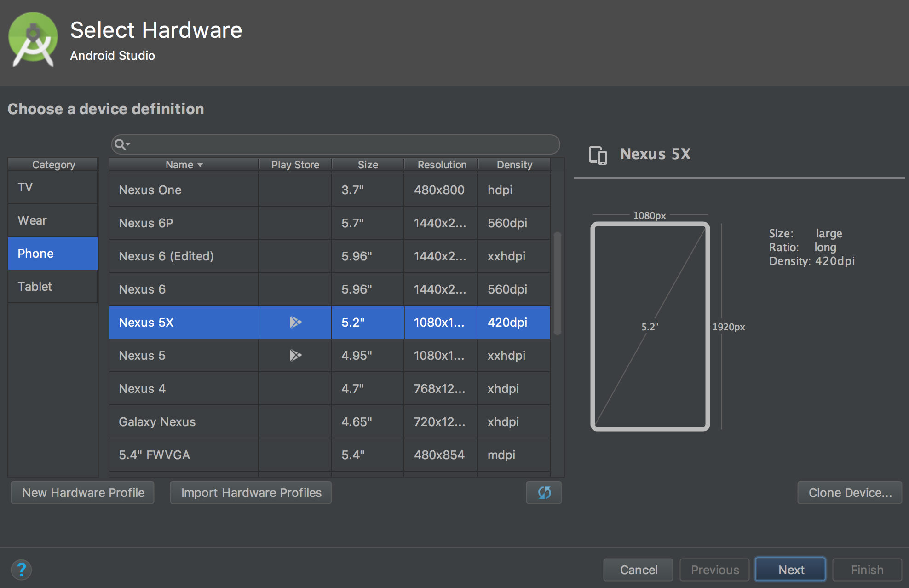Select the Nexus 6 560dpi row
The image size is (909, 588).
tap(330, 289)
